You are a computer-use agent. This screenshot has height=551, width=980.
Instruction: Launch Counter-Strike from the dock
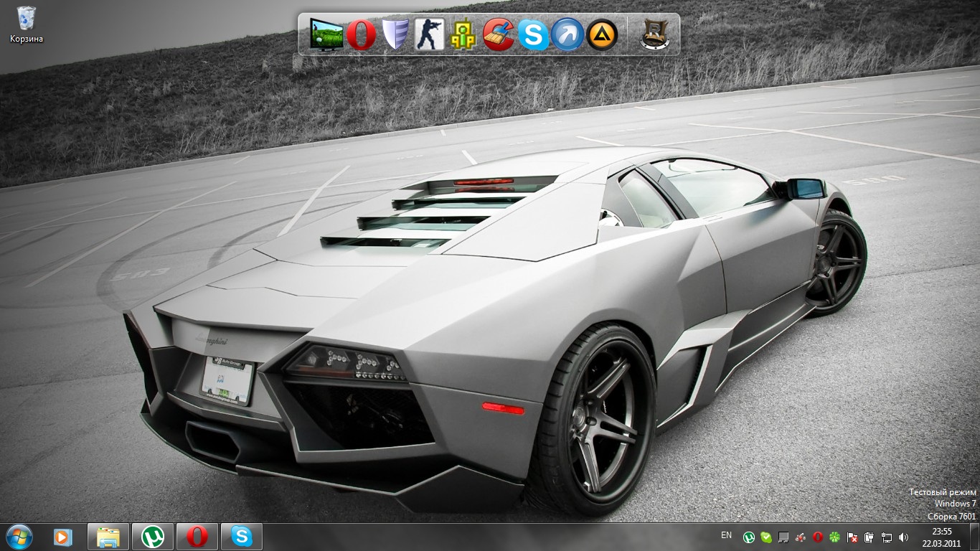click(x=430, y=34)
